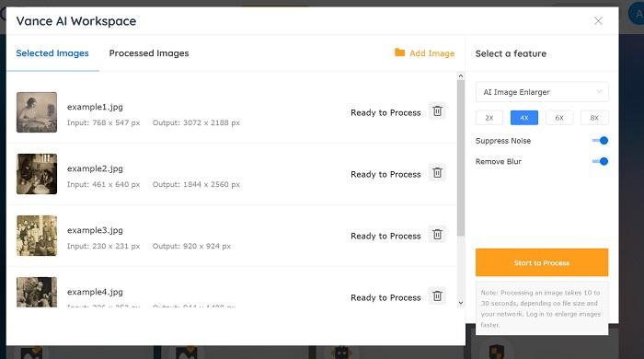Click the scroll down arrow of image list
Image resolution: width=644 pixels, height=359 pixels.
pyautogui.click(x=461, y=303)
